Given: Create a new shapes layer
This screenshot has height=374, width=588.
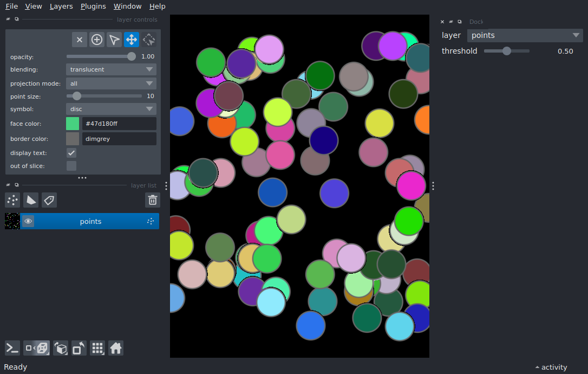Looking at the screenshot, I should click(x=31, y=200).
